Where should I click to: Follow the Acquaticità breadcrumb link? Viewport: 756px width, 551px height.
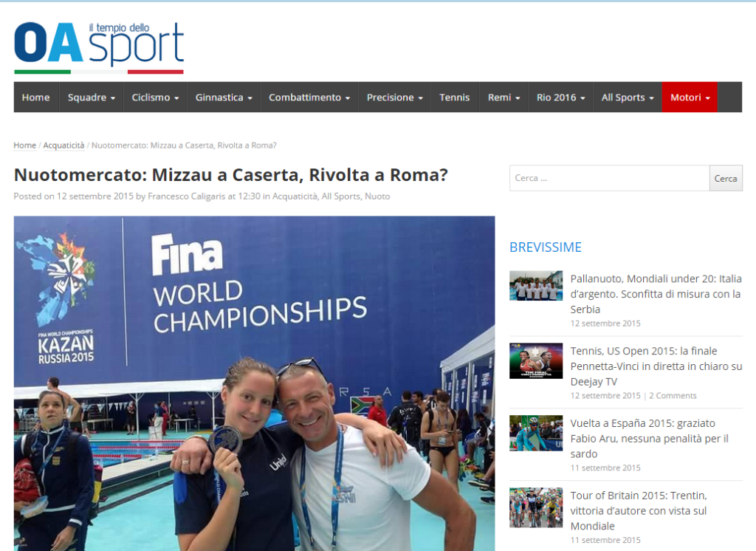point(63,146)
